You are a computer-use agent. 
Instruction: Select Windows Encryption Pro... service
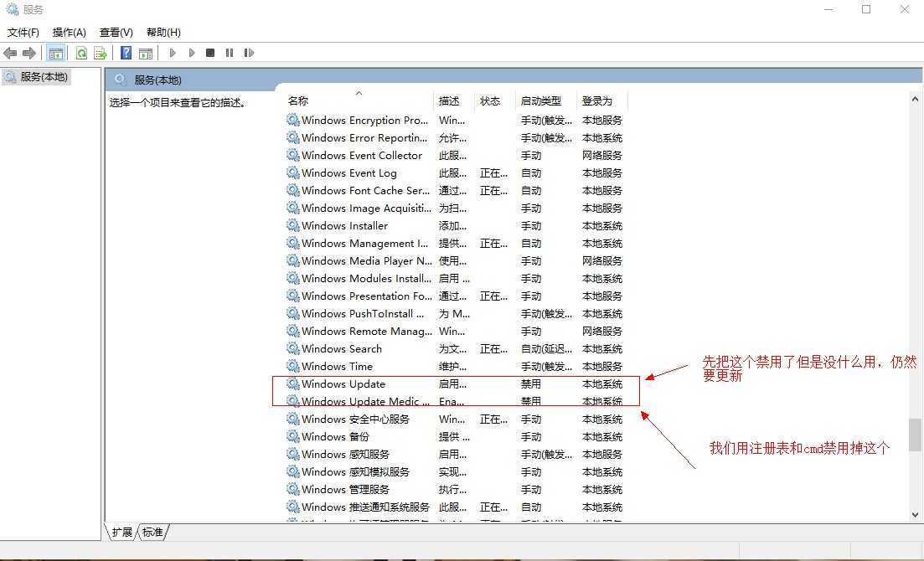(454, 121)
